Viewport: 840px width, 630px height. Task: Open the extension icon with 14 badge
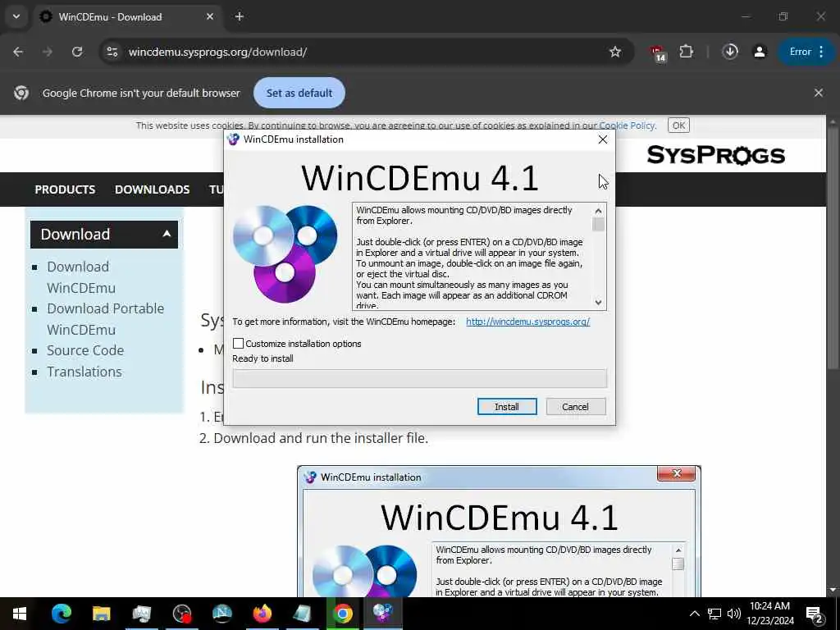pyautogui.click(x=659, y=53)
